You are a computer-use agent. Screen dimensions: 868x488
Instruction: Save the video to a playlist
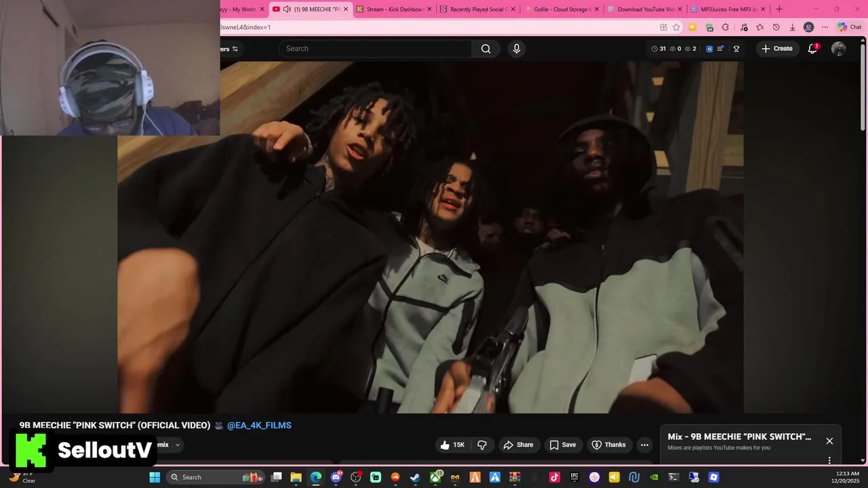tap(563, 445)
